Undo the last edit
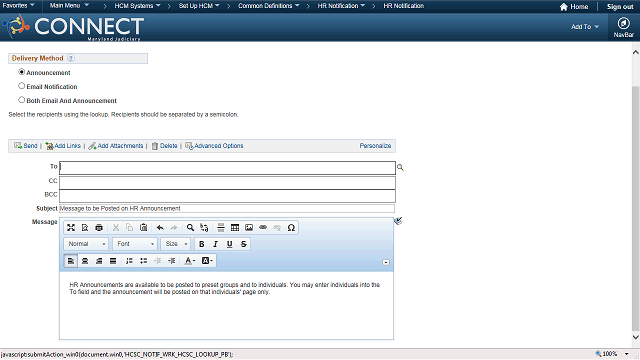Screen dimensions: 640x360 [x=160, y=228]
